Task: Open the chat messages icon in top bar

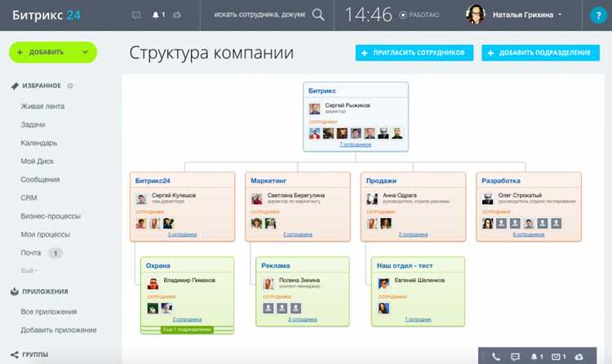Action: (136, 15)
